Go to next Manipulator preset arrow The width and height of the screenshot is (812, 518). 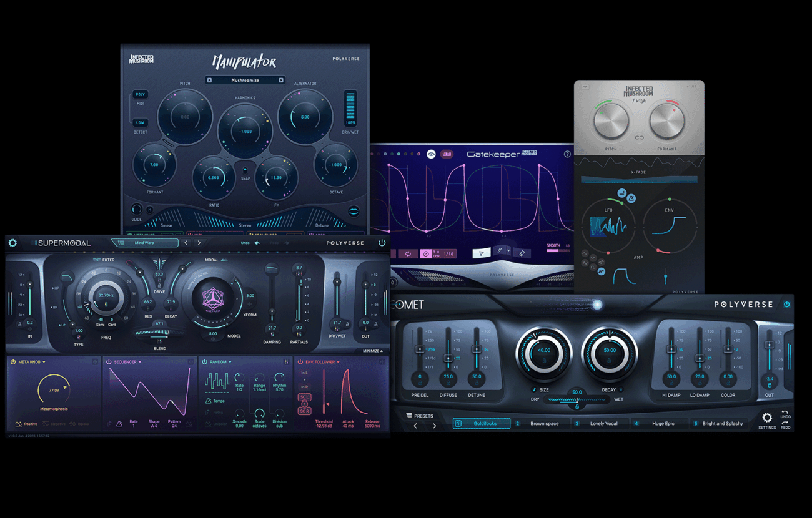pos(281,80)
